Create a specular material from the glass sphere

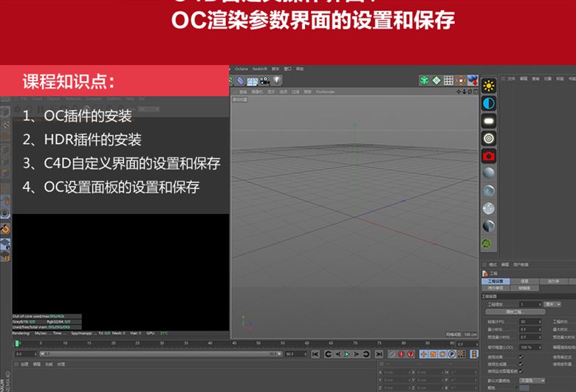click(x=489, y=208)
